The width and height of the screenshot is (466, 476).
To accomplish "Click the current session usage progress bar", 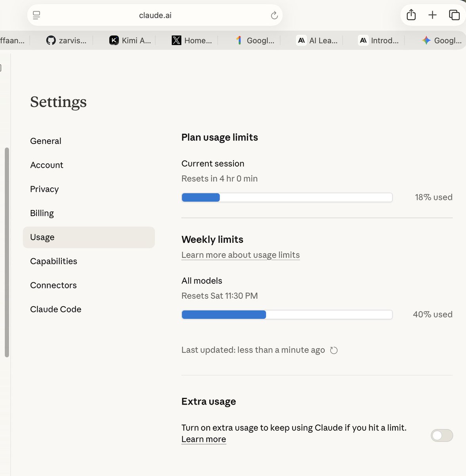I will (287, 198).
